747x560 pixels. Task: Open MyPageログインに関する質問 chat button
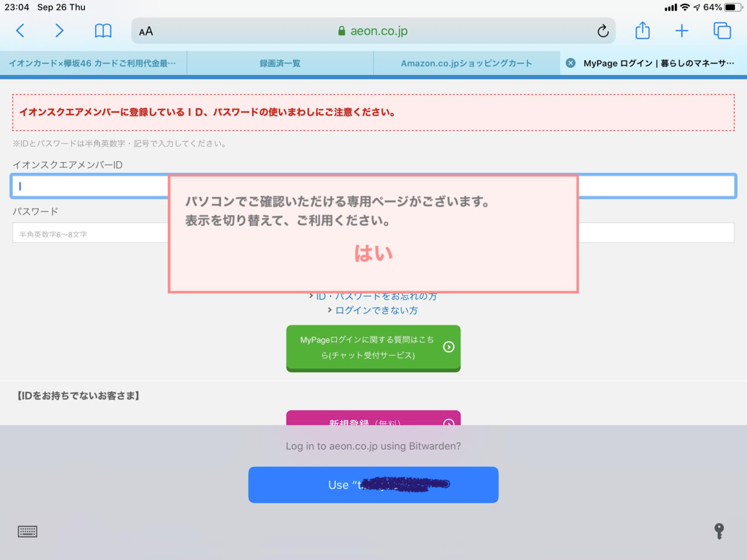pos(374,347)
